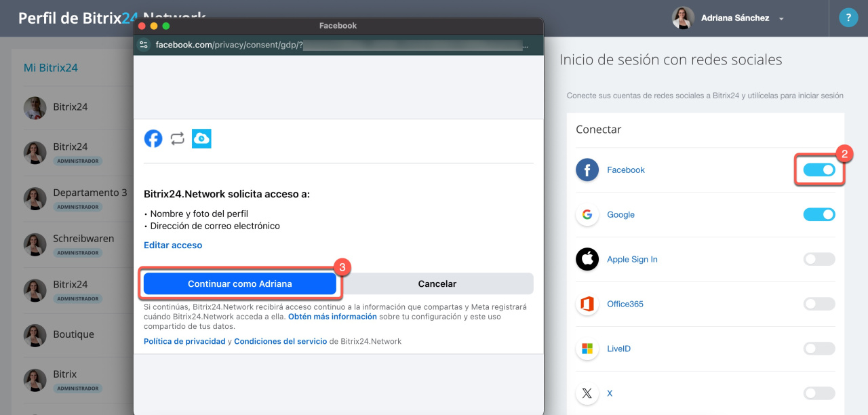The width and height of the screenshot is (868, 415).
Task: Click the ADMINISTRADOR badge under Schreibwaren
Action: [78, 253]
